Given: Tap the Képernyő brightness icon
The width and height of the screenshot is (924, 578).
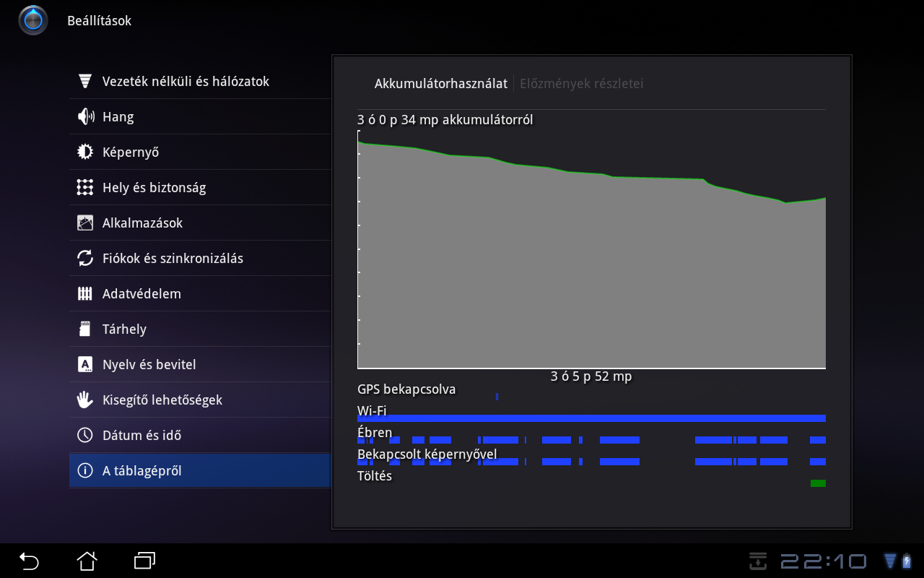Looking at the screenshot, I should pyautogui.click(x=85, y=152).
